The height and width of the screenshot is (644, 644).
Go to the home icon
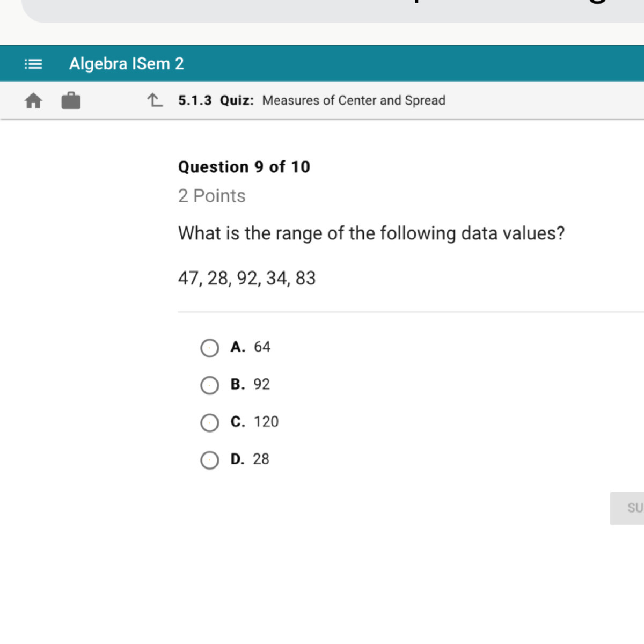point(33,100)
